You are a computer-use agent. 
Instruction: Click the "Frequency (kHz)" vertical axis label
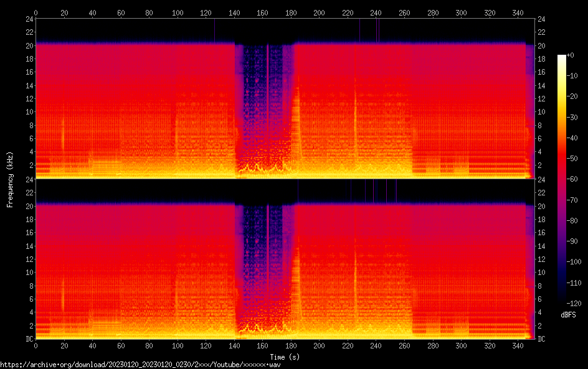pyautogui.click(x=10, y=179)
